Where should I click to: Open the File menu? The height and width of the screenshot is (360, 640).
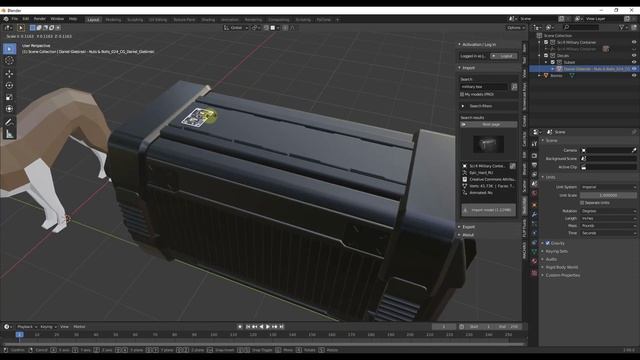point(15,19)
